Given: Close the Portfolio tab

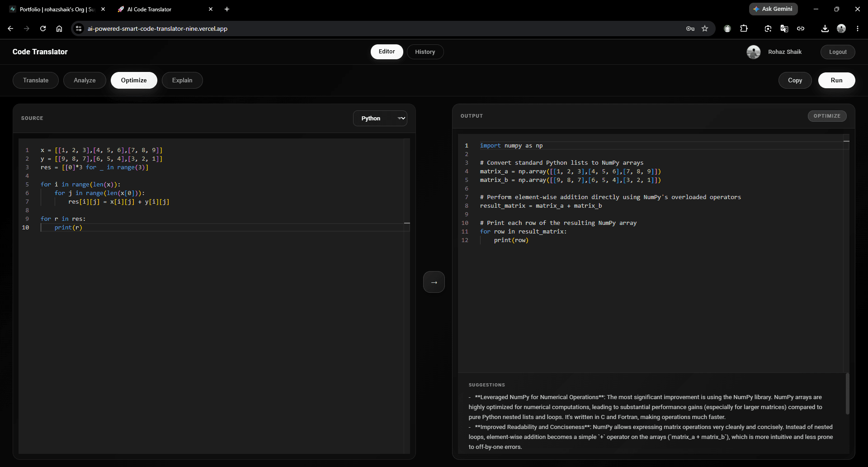Looking at the screenshot, I should coord(103,9).
